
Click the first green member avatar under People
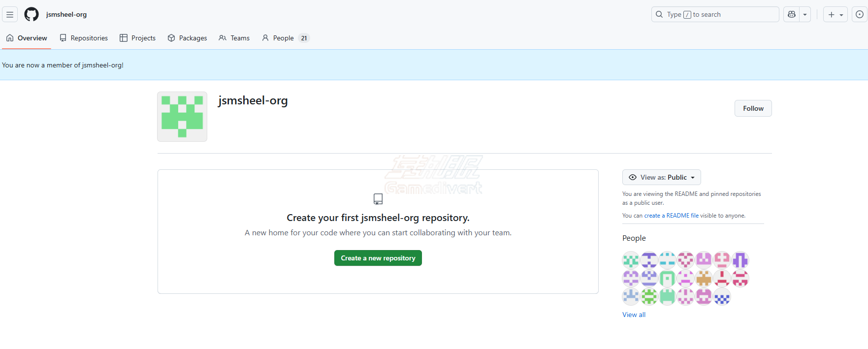[631, 260]
